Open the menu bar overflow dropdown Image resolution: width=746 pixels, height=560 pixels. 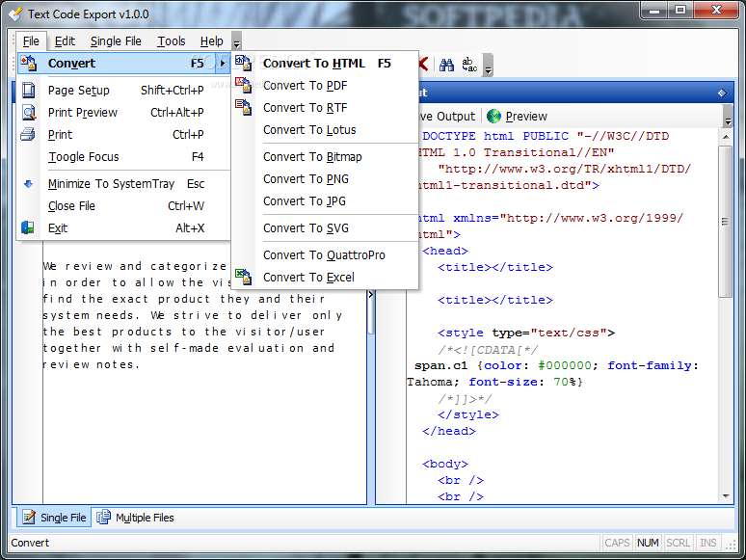(x=236, y=40)
